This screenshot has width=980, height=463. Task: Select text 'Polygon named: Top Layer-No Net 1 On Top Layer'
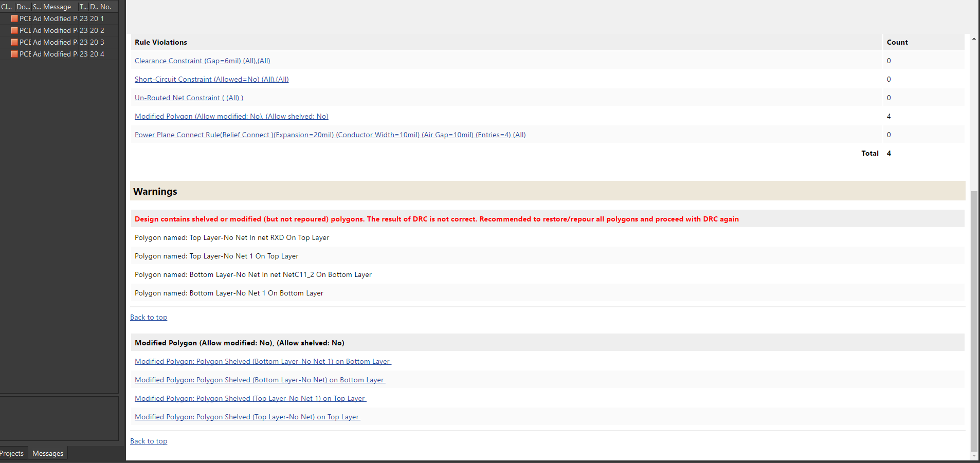click(216, 256)
